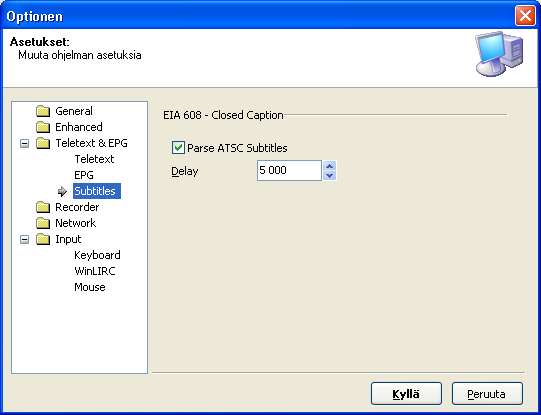Viewport: 541px width, 415px height.
Task: Click the Delay input field
Action: point(289,170)
